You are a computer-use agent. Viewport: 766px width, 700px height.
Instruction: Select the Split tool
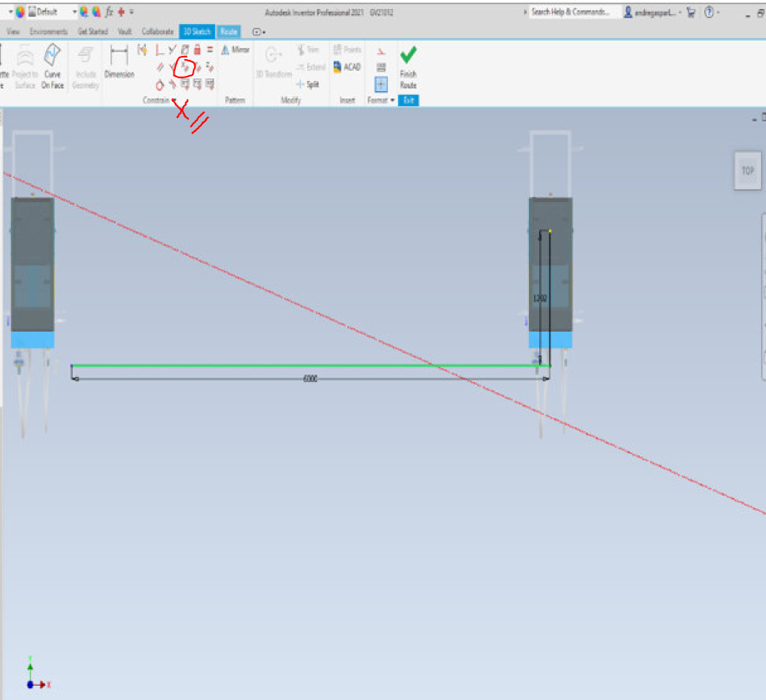307,84
